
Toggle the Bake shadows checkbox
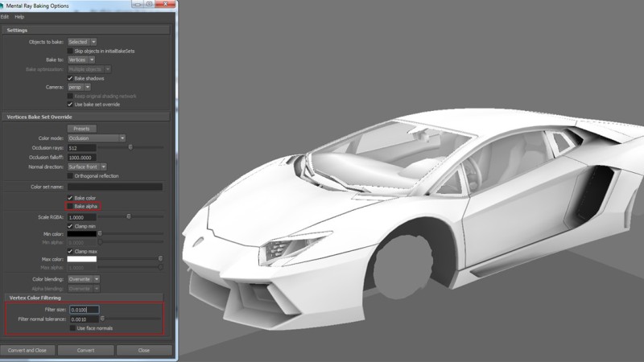click(70, 78)
